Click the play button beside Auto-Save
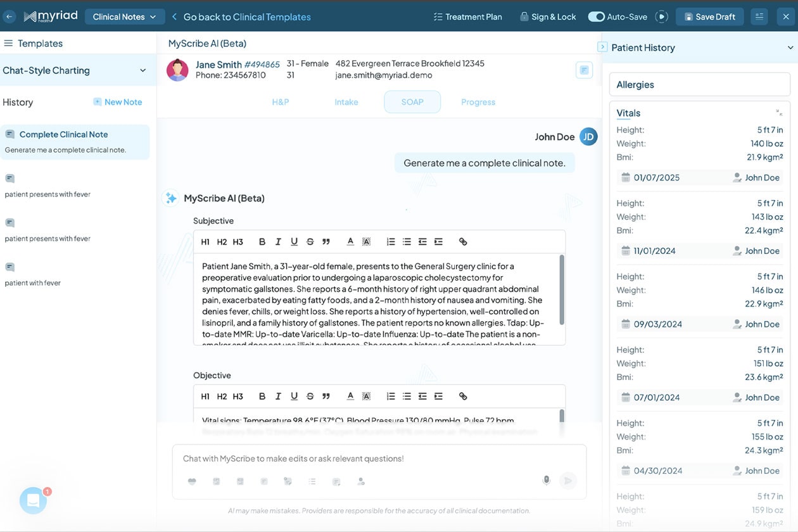The height and width of the screenshot is (532, 798). (662, 17)
